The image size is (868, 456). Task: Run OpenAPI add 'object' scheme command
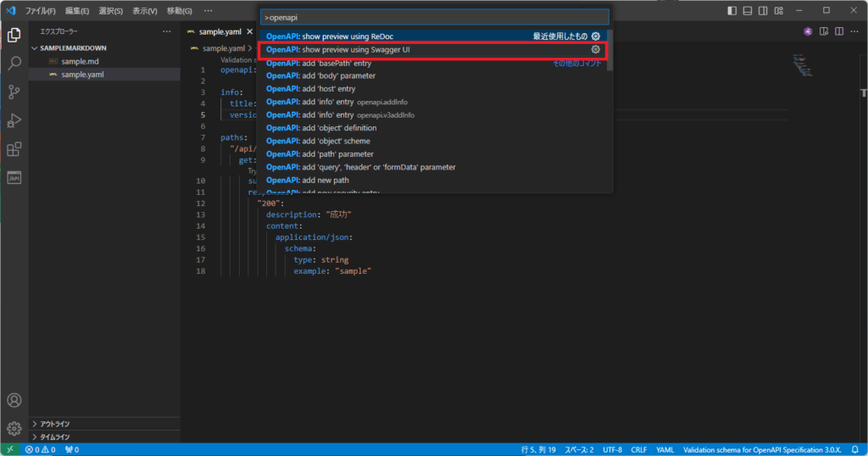[433, 141]
